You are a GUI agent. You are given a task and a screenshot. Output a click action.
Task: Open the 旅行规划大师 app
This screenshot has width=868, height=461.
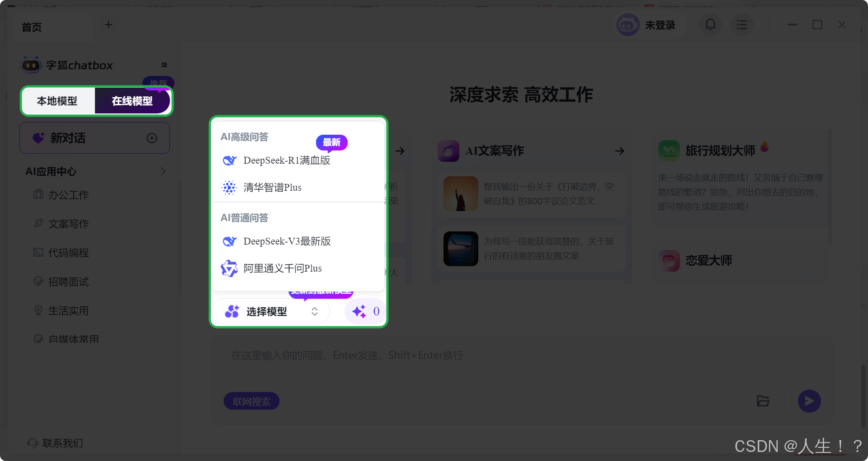721,151
